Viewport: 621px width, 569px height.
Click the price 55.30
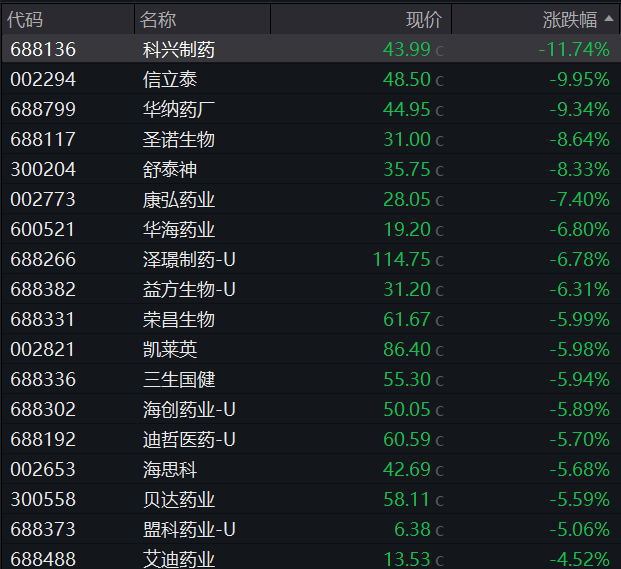coord(407,380)
